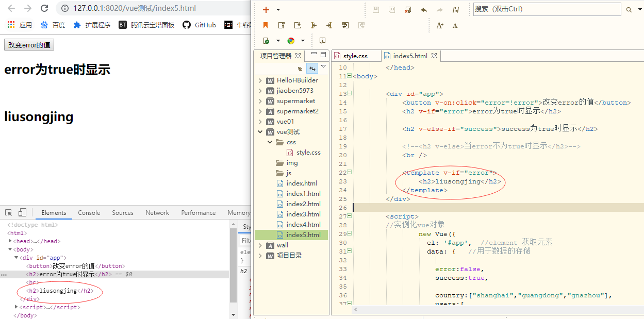Expand the wall project
The width and height of the screenshot is (644, 319).
point(260,245)
